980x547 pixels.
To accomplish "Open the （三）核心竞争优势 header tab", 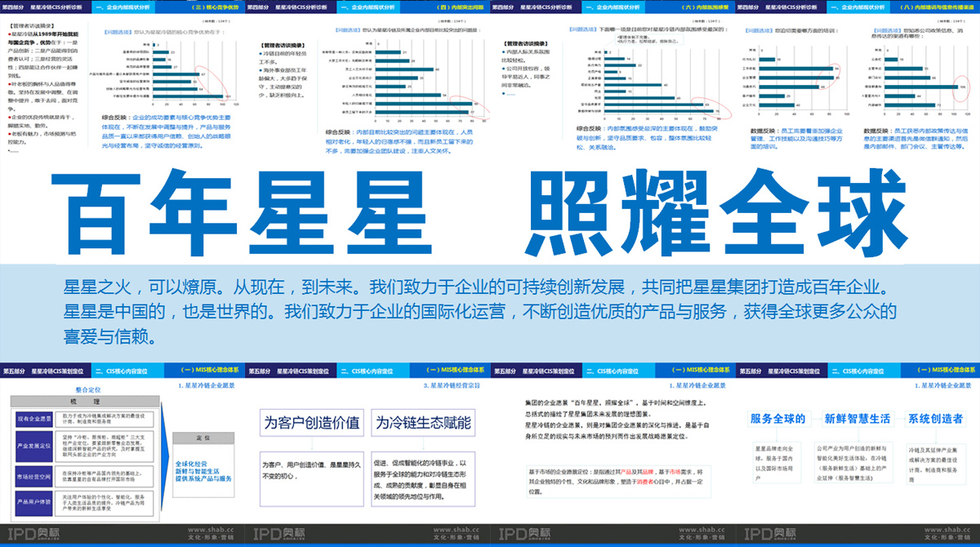I will [x=205, y=7].
